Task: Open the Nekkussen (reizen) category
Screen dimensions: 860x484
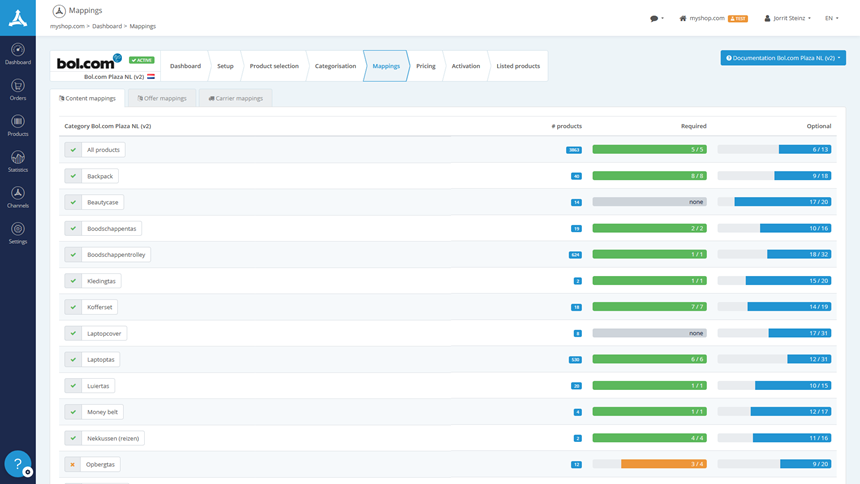Action: tap(112, 438)
